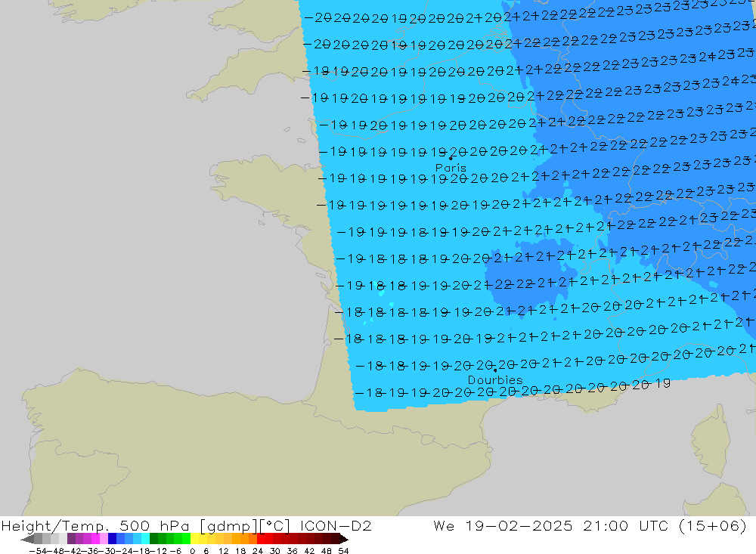Click the 'Height/Temp. 500 hPa' title text
The height and width of the screenshot is (554, 756).
coord(95,525)
